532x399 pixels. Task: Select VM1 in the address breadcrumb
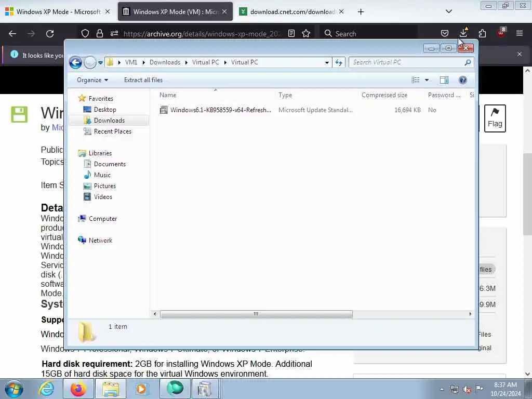pyautogui.click(x=131, y=62)
